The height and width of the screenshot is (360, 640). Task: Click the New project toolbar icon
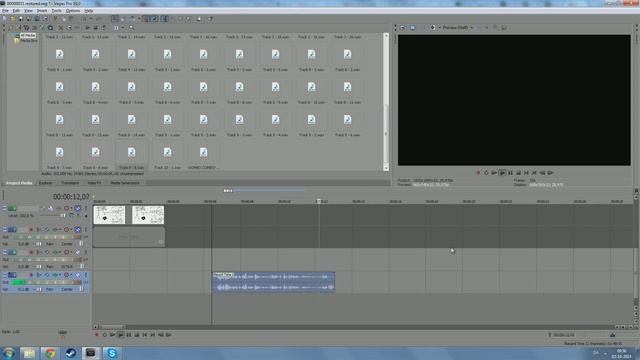pos(4,19)
